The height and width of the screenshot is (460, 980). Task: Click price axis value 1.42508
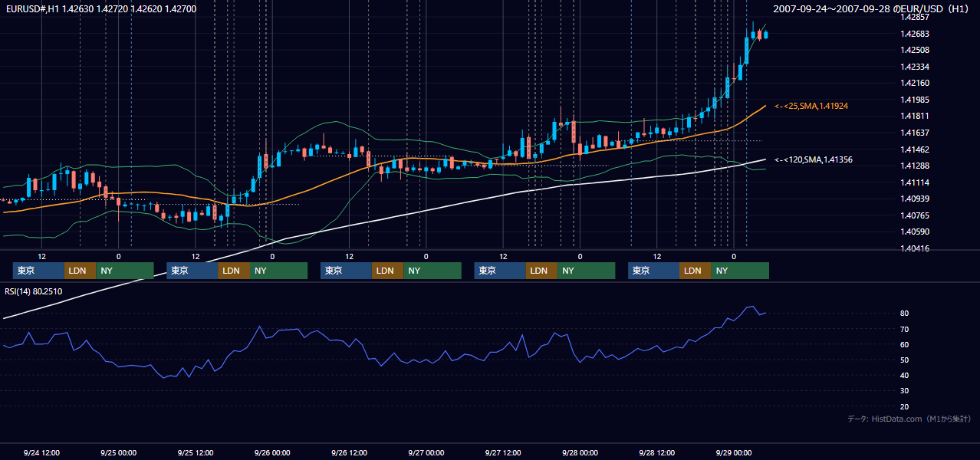pyautogui.click(x=914, y=50)
